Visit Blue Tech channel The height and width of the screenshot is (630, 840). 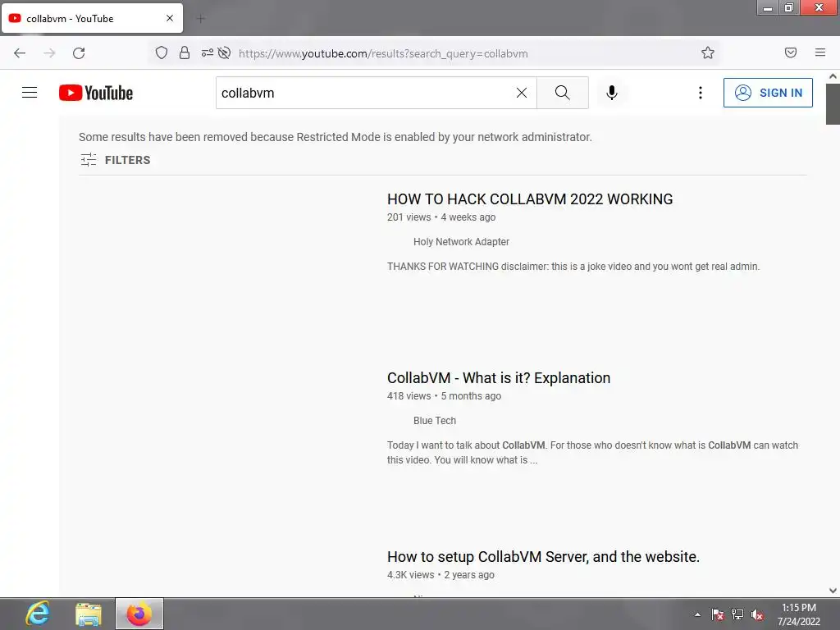tap(435, 421)
